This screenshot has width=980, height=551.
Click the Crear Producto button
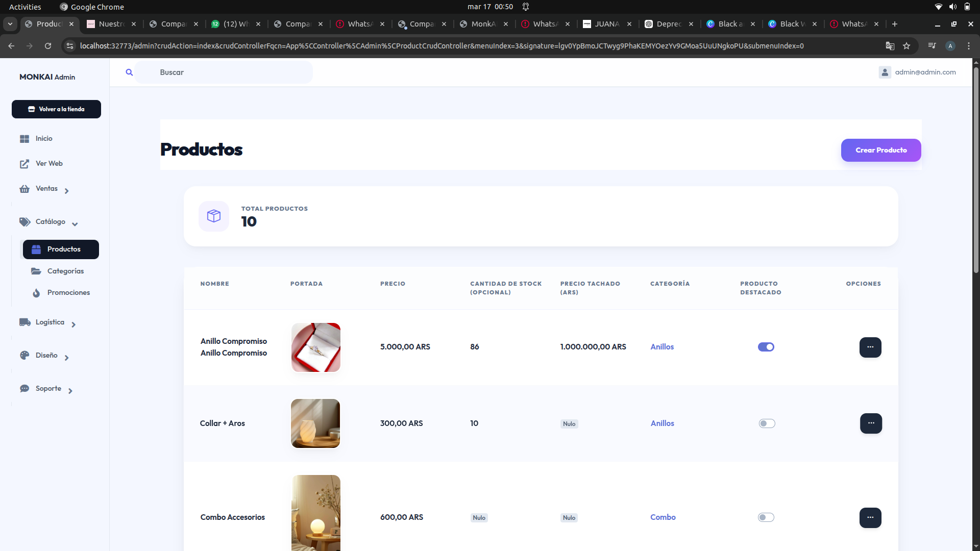880,150
